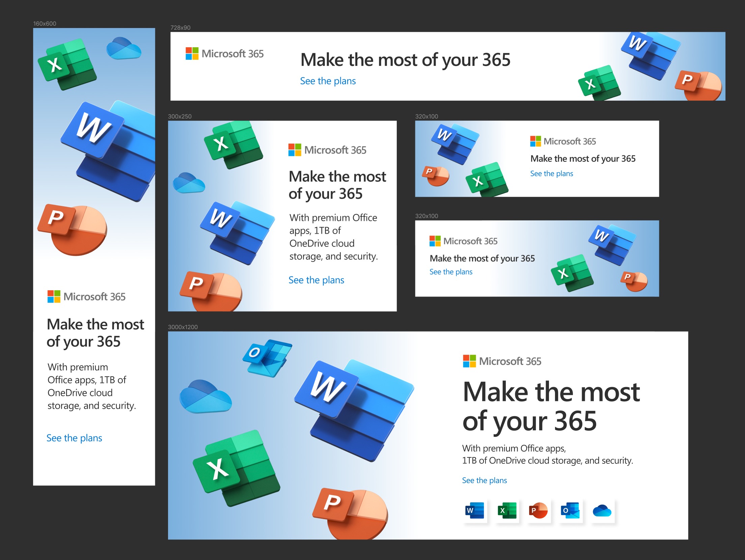
Task: Click the OneDrive cloud icon in the 160x600 banner
Action: click(x=123, y=48)
